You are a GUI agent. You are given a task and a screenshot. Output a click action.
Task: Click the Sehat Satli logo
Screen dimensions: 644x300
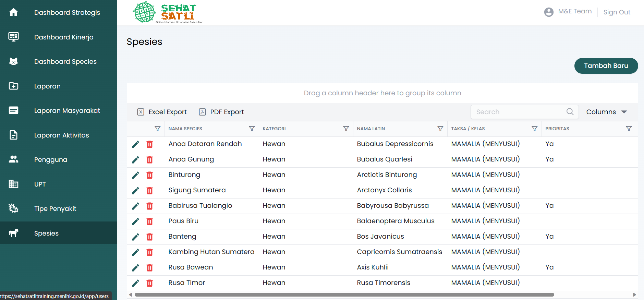[x=168, y=12]
